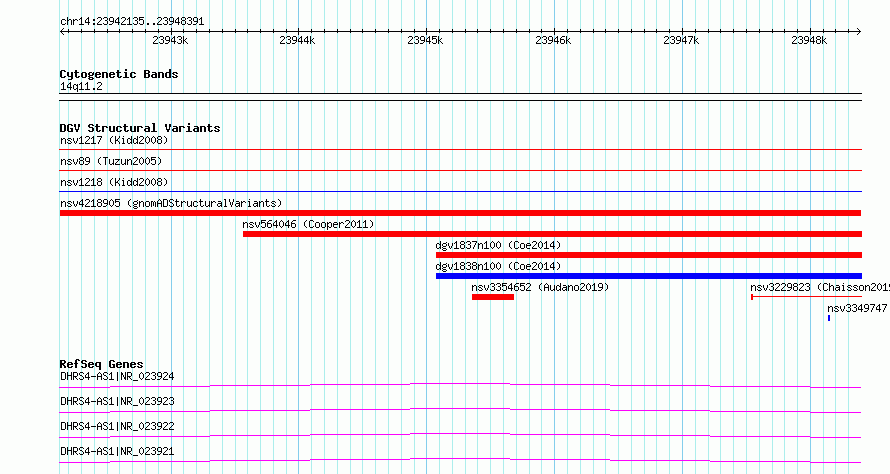Click the thick red nsv4218905 bar
Image resolution: width=890 pixels, height=474 pixels.
pos(460,213)
